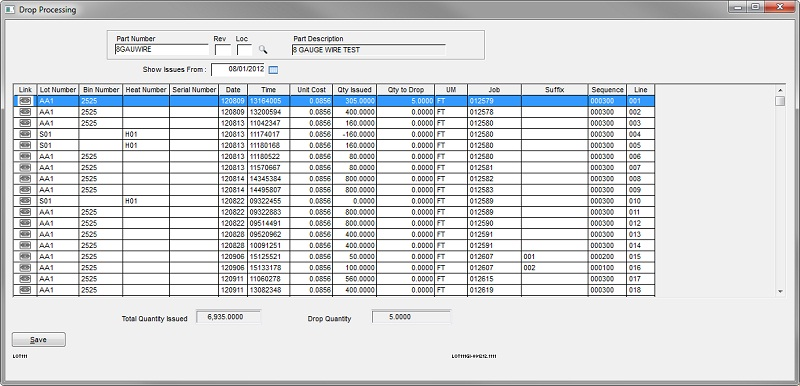The width and height of the screenshot is (800, 386).
Task: Click job number 012578
Action: (494, 112)
